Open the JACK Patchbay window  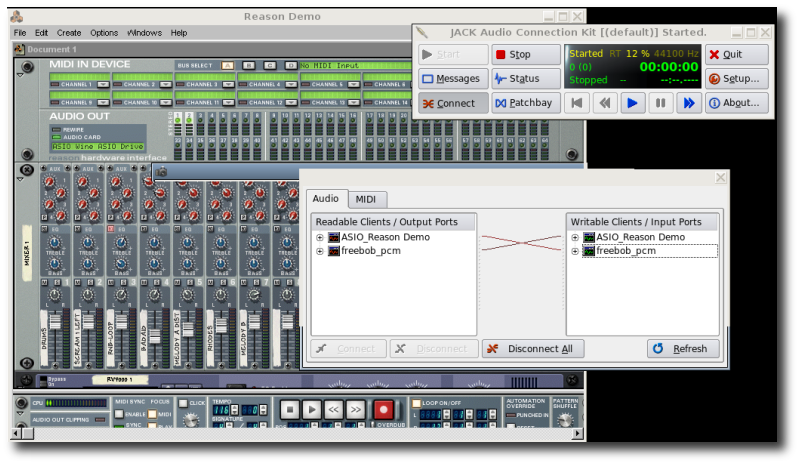point(526,102)
